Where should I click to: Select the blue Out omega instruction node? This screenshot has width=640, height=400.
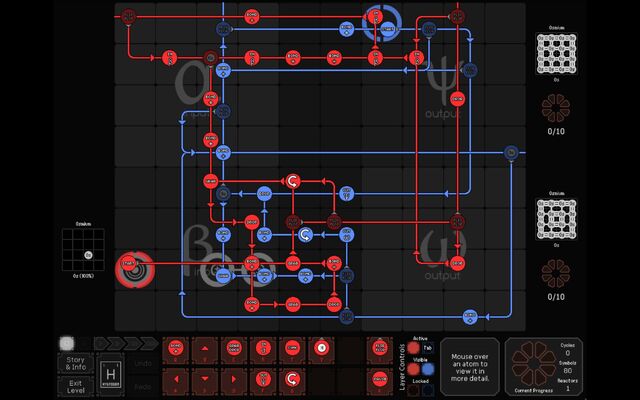click(347, 235)
